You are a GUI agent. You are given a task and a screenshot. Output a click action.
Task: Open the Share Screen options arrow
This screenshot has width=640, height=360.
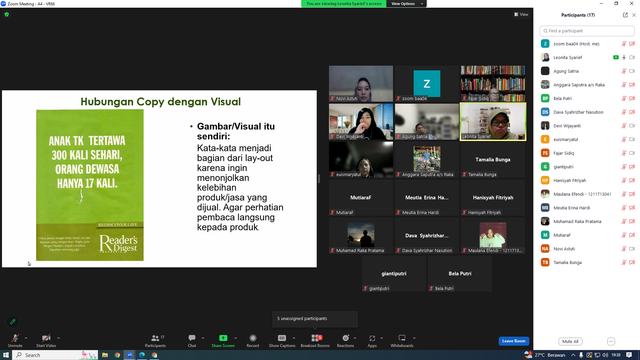236,338
